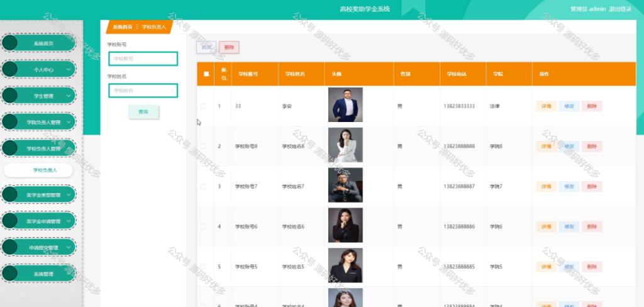
Task: Click 删除 for the 学校账号7 row
Action: click(x=592, y=186)
